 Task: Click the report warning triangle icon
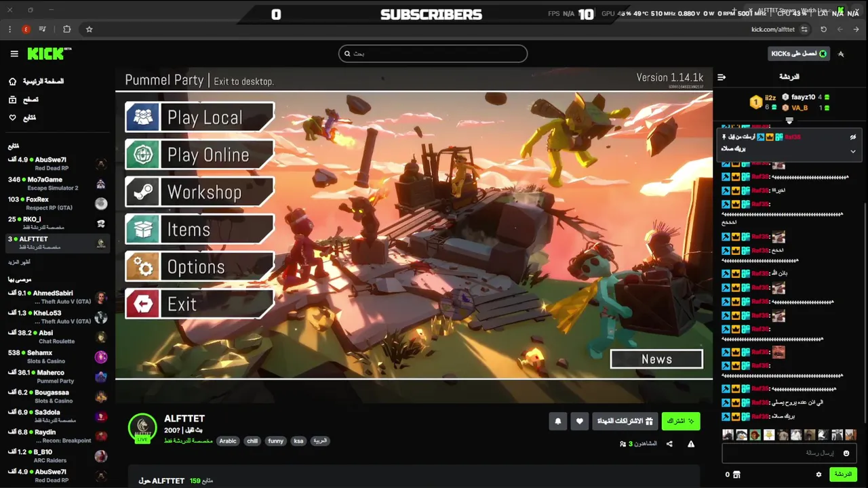coord(691,444)
